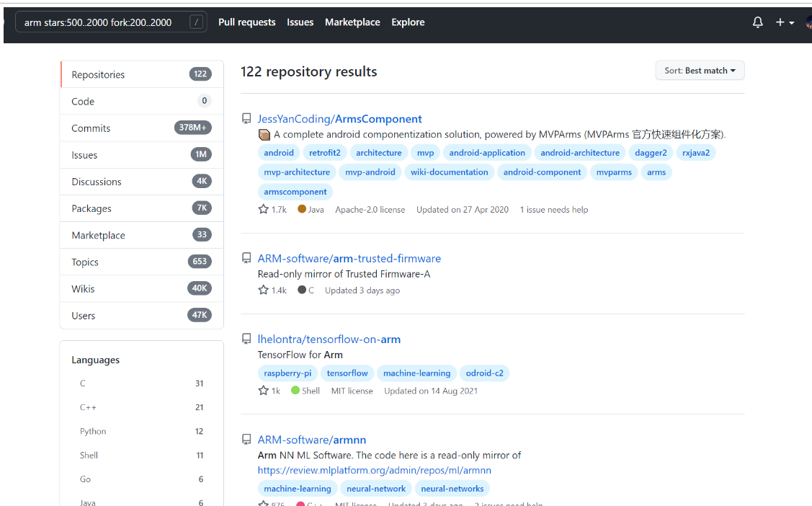
Task: Open ARM-software/arm-trusted-firmware repository link
Action: 349,258
